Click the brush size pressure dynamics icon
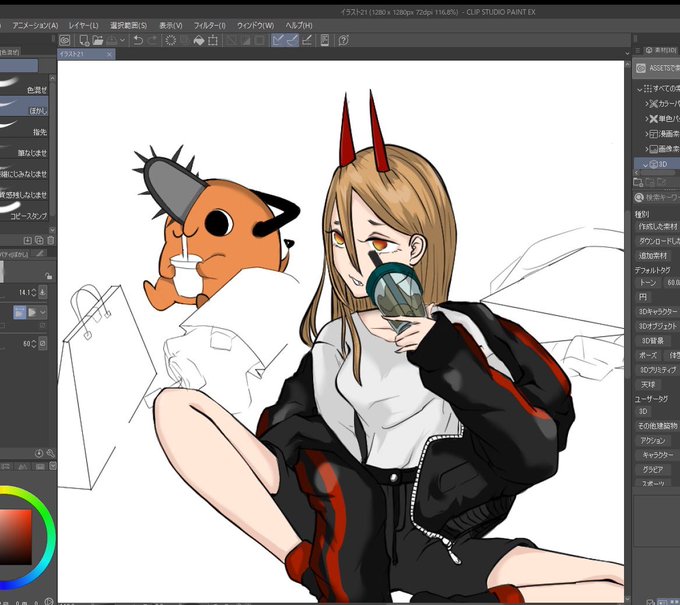This screenshot has width=680, height=605. click(42, 292)
